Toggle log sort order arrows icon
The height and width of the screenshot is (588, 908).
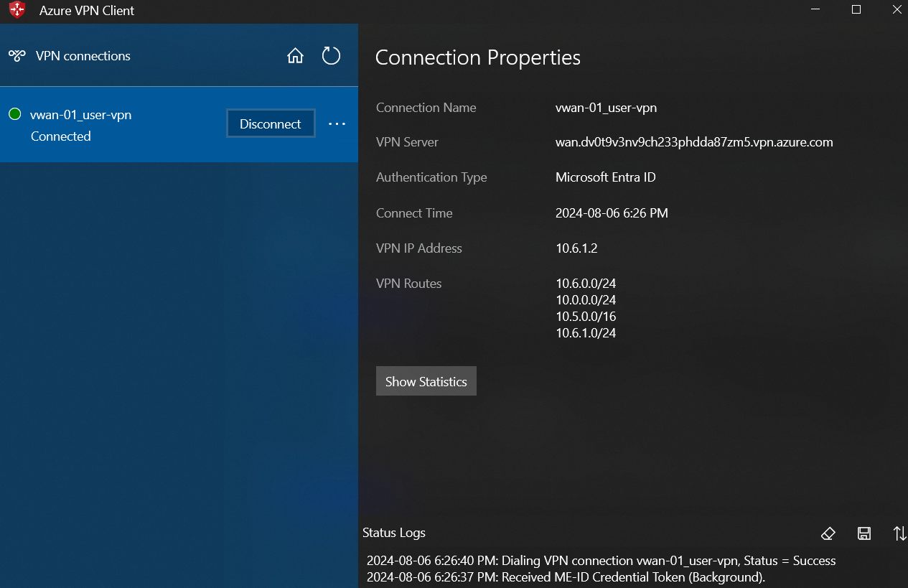coord(899,533)
